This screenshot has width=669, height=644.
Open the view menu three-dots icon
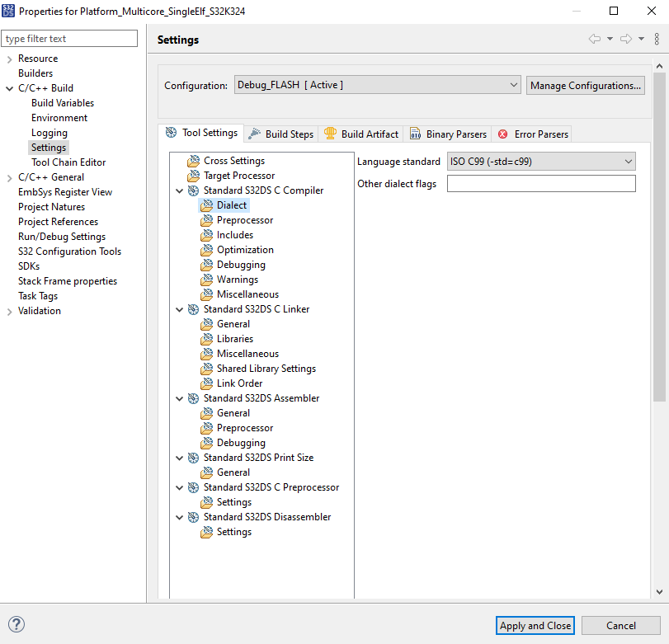657,39
